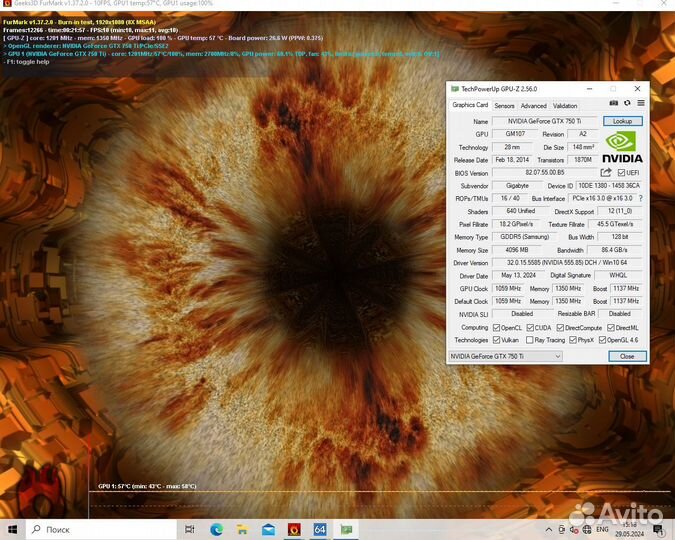Open the Mail app from taskbar
675x540 pixels.
pos(269,529)
